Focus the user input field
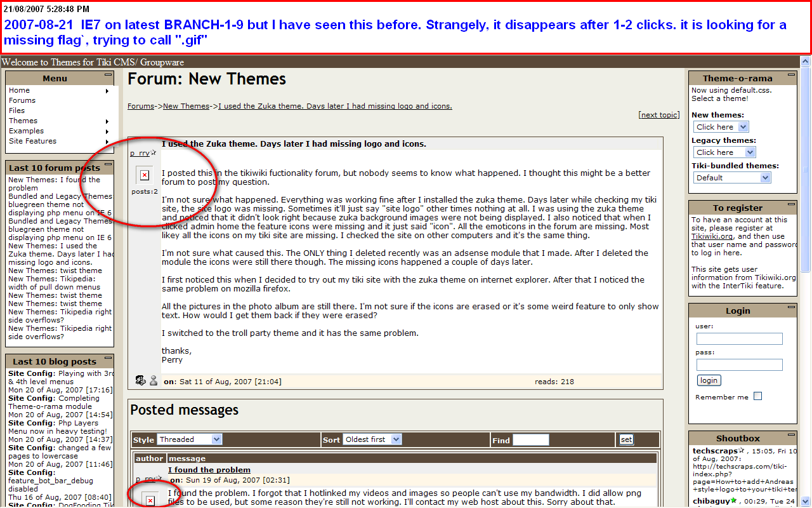The height and width of the screenshot is (508, 812). coord(739,339)
